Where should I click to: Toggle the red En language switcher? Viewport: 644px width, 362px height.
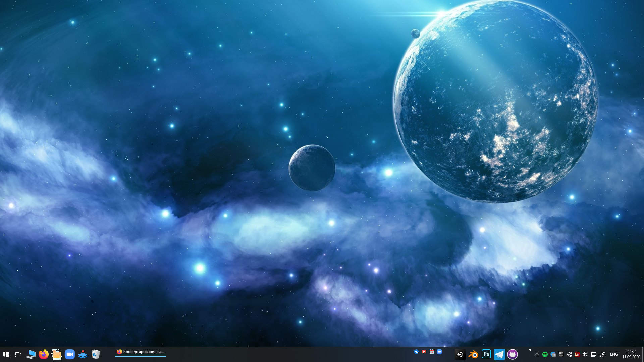tap(577, 354)
